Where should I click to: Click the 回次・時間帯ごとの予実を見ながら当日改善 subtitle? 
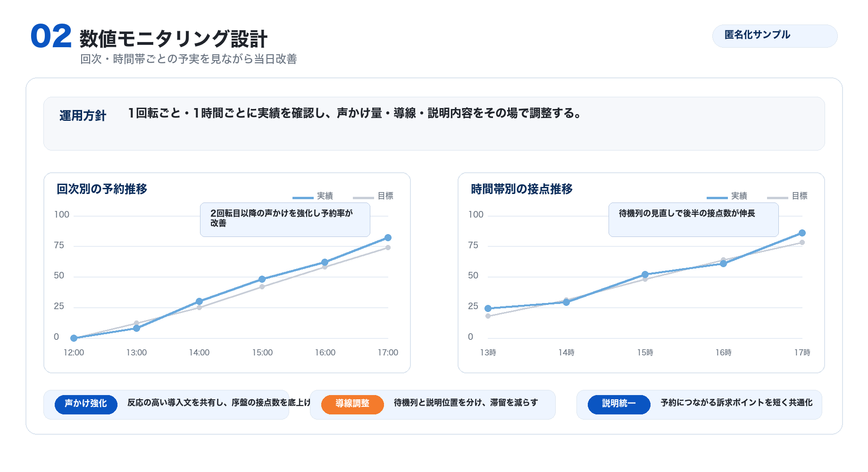tap(189, 59)
